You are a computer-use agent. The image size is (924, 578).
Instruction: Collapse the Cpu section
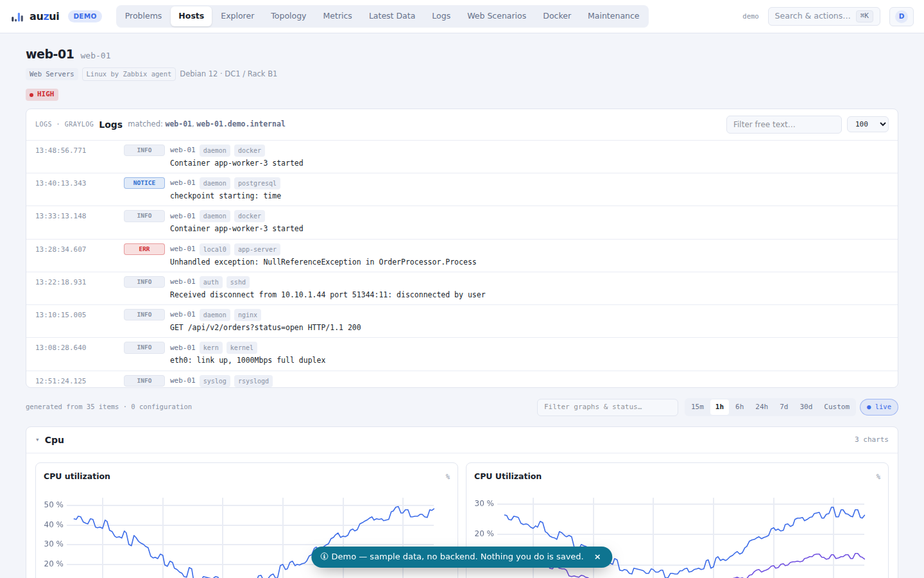(x=38, y=441)
